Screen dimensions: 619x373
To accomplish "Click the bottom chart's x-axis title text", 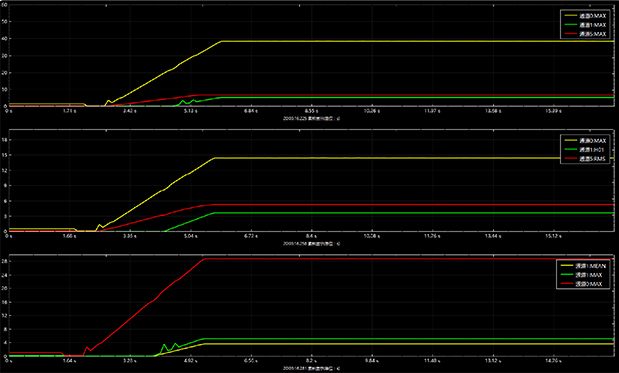I will [x=311, y=368].
